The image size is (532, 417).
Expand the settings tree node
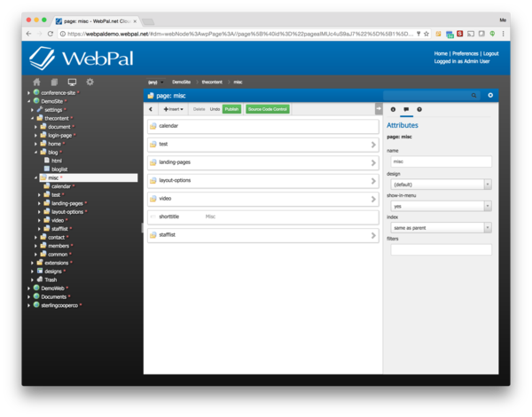click(32, 110)
